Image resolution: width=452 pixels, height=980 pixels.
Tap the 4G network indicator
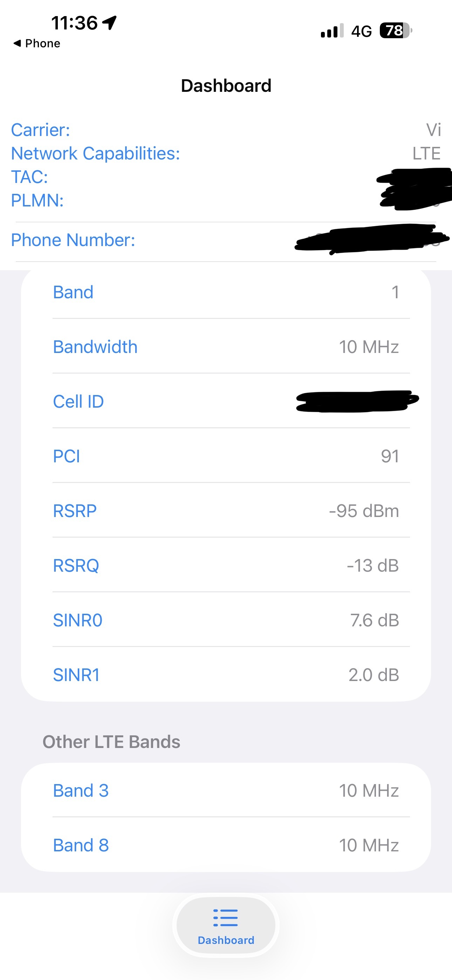(x=361, y=31)
